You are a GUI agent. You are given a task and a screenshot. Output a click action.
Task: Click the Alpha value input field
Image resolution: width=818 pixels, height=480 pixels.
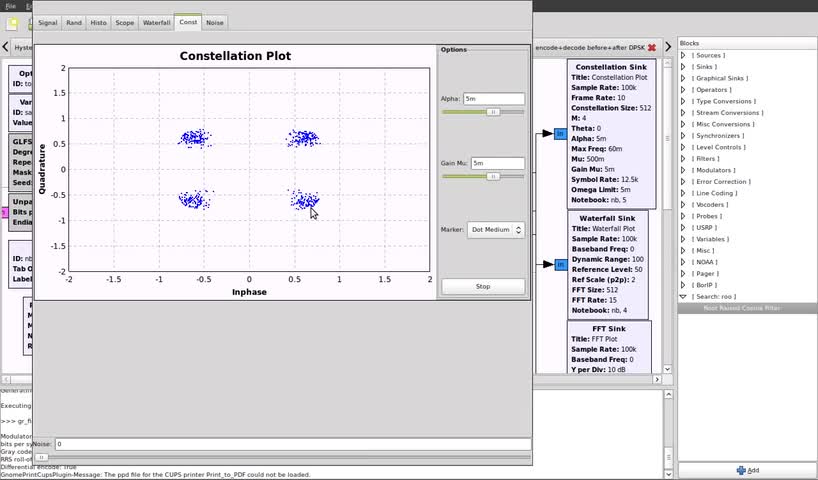click(494, 99)
